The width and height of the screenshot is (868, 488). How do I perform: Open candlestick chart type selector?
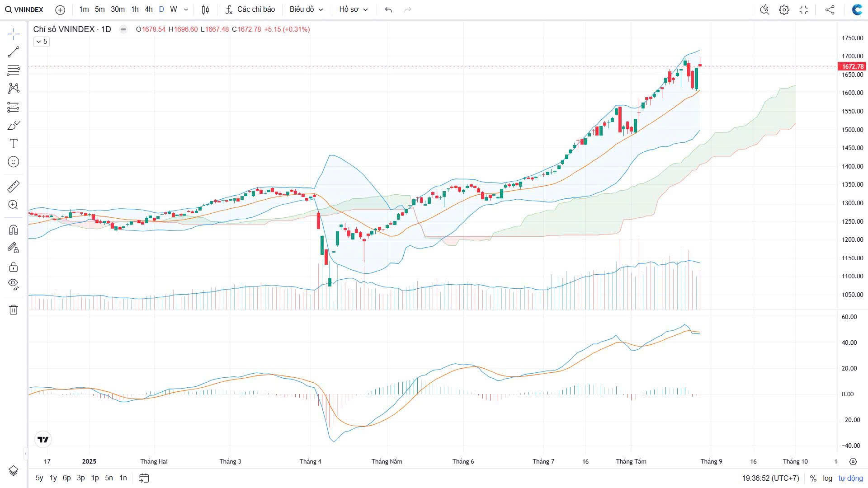pos(205,9)
